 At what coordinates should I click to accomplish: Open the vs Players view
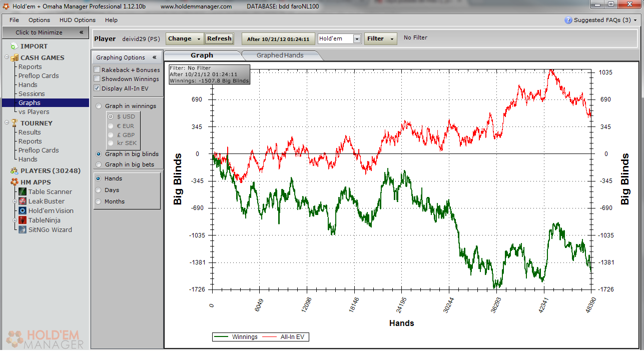coord(34,111)
